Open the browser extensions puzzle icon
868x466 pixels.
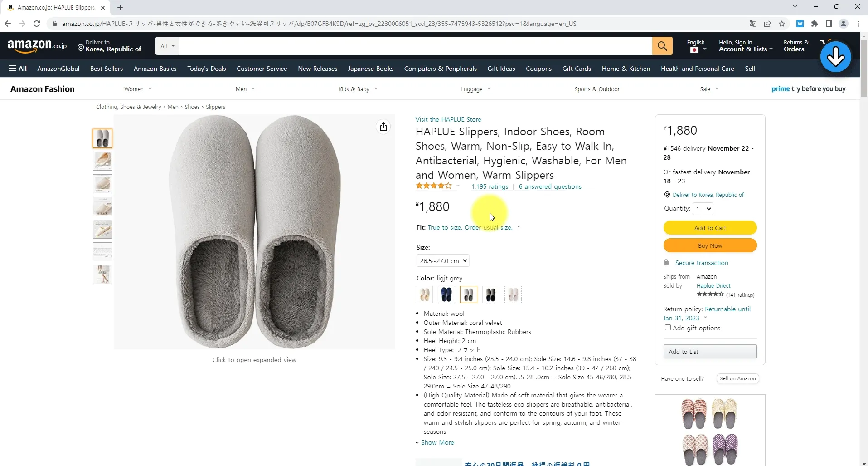[815, 24]
